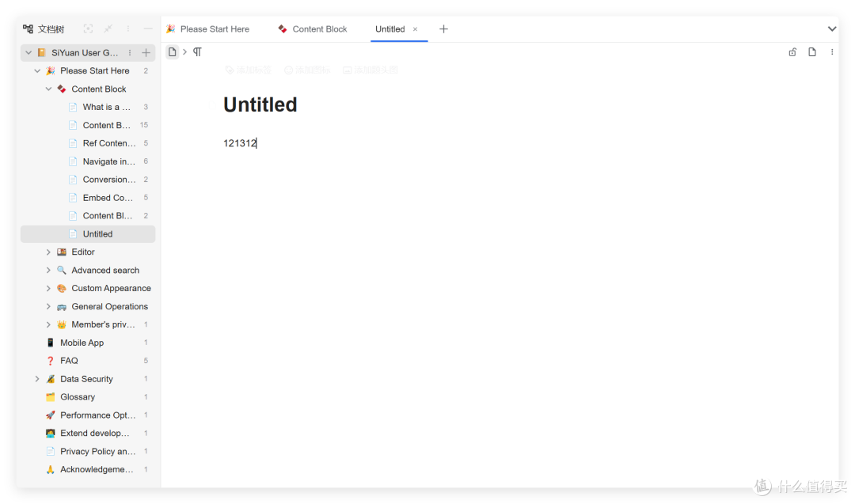Select Untitled document in tree
This screenshot has width=855, height=504.
click(x=88, y=234)
